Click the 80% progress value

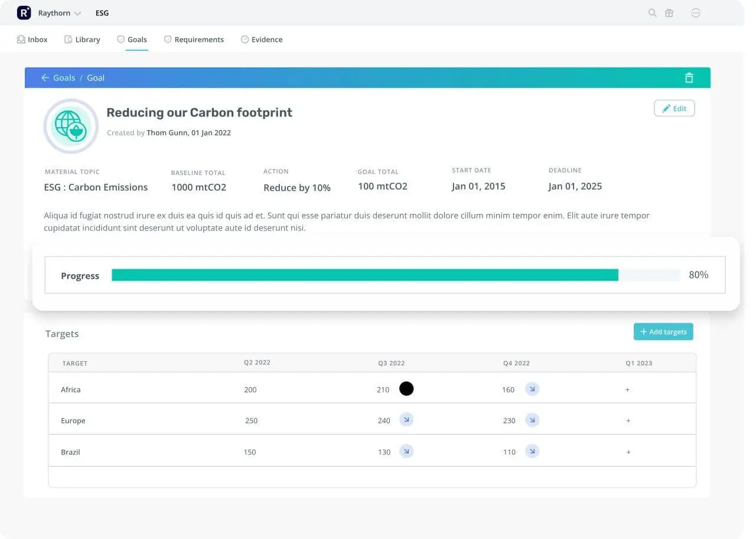point(699,275)
